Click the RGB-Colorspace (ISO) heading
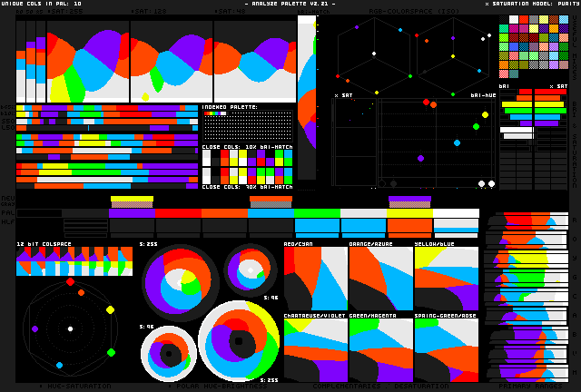This screenshot has height=392, width=581. coord(402,12)
